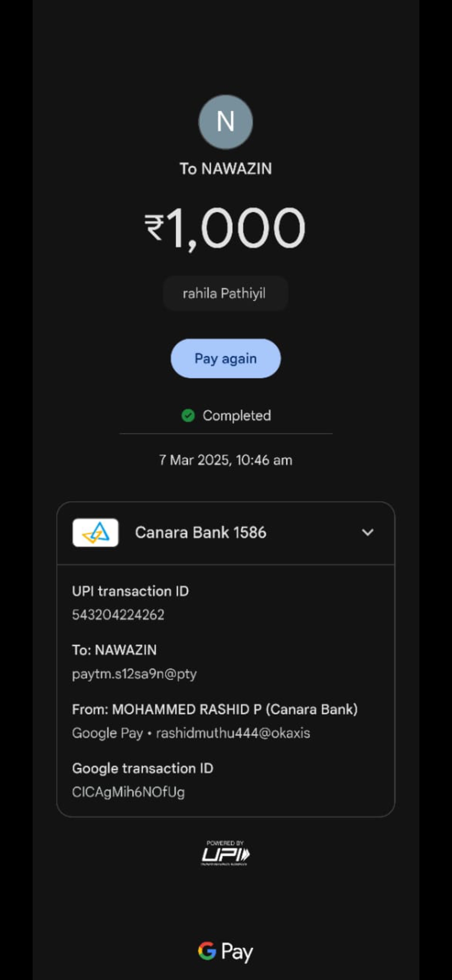Tap the paytm.s12sa9n@pty UPI address
The width and height of the screenshot is (452, 980).
click(134, 674)
